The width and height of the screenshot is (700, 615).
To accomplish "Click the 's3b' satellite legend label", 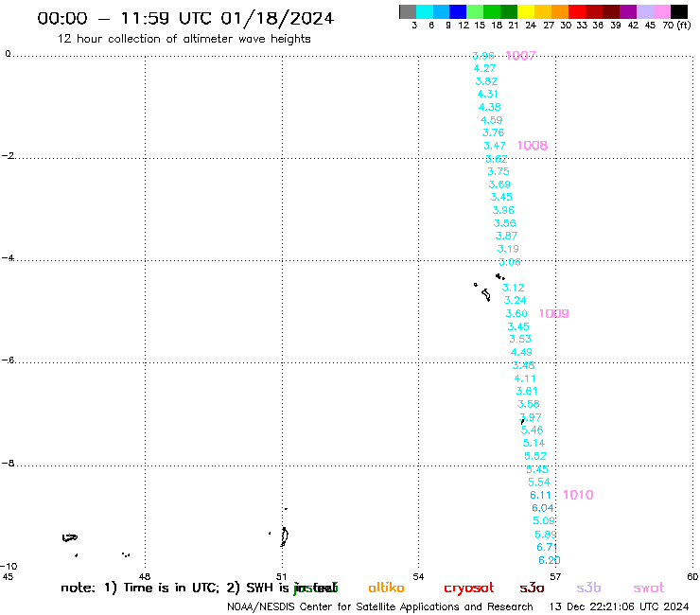I will [588, 588].
